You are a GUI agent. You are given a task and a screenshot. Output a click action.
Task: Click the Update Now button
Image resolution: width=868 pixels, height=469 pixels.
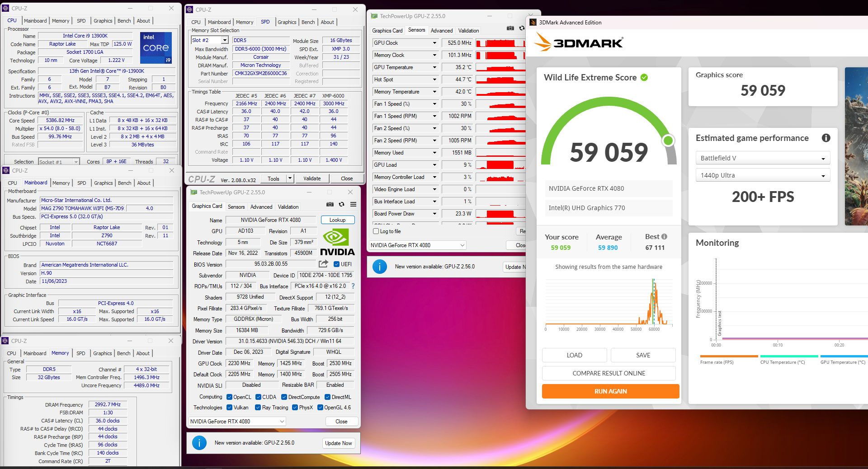pos(339,443)
